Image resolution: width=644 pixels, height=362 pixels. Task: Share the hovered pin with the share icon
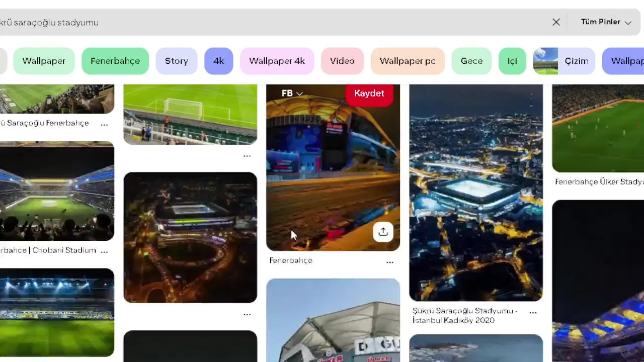383,232
